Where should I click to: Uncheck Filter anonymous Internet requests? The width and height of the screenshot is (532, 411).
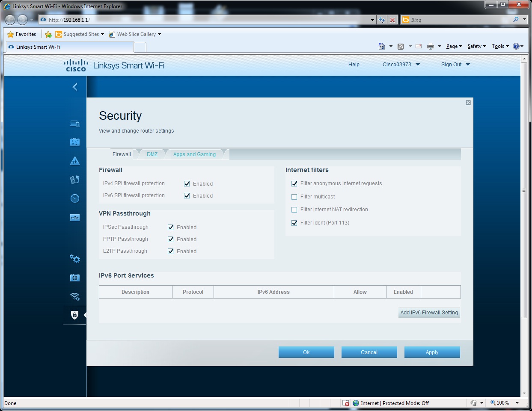coord(294,183)
